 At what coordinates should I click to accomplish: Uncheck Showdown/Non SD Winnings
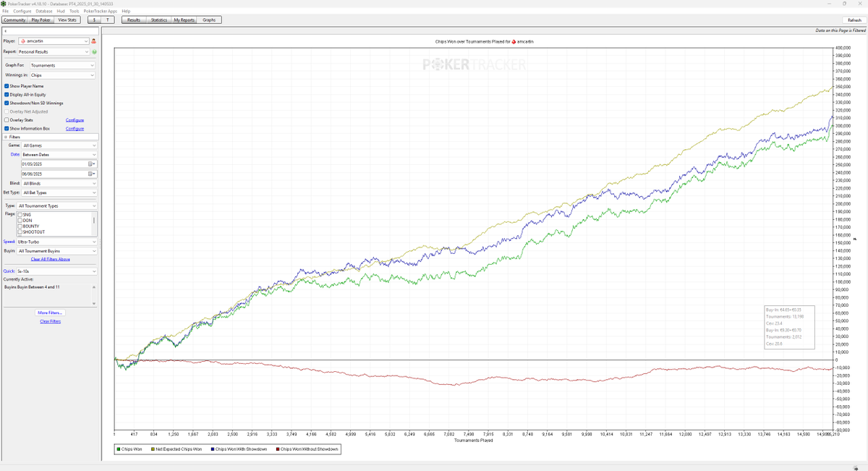click(7, 103)
